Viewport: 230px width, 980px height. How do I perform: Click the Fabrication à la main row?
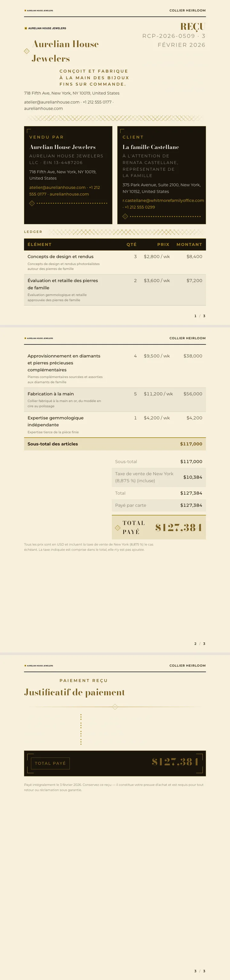click(115, 400)
